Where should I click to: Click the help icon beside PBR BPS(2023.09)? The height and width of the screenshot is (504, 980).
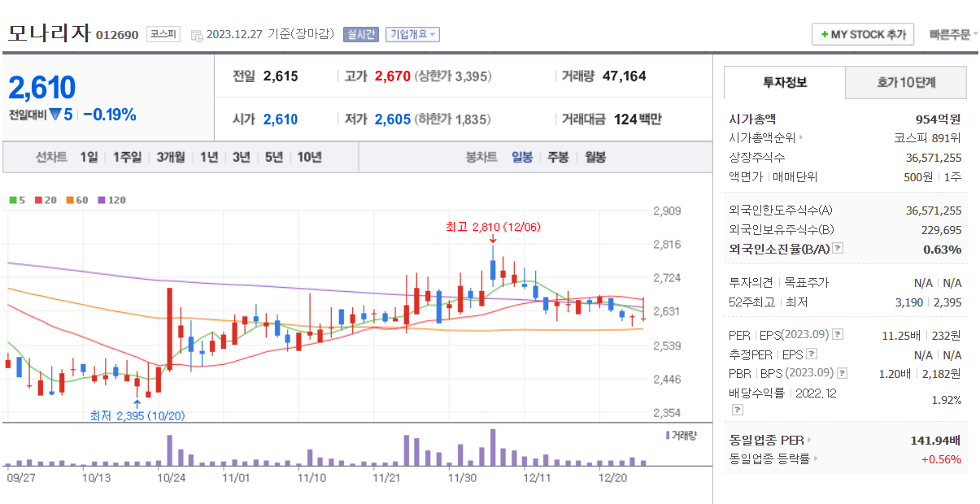click(x=842, y=374)
